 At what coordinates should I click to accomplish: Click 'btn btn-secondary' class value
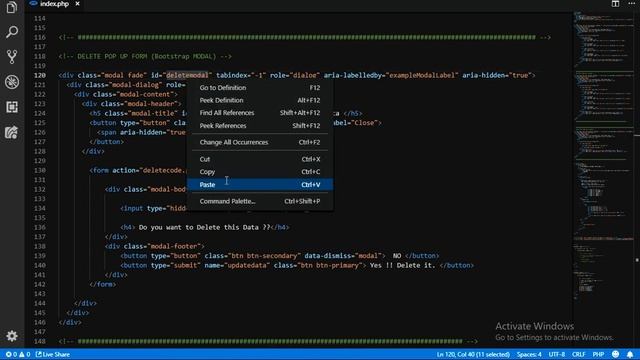click(264, 256)
